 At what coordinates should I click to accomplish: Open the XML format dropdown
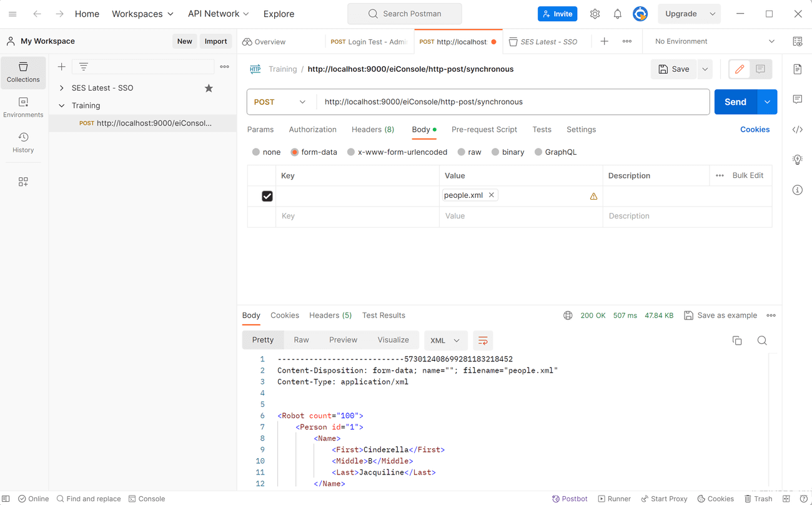(x=445, y=340)
